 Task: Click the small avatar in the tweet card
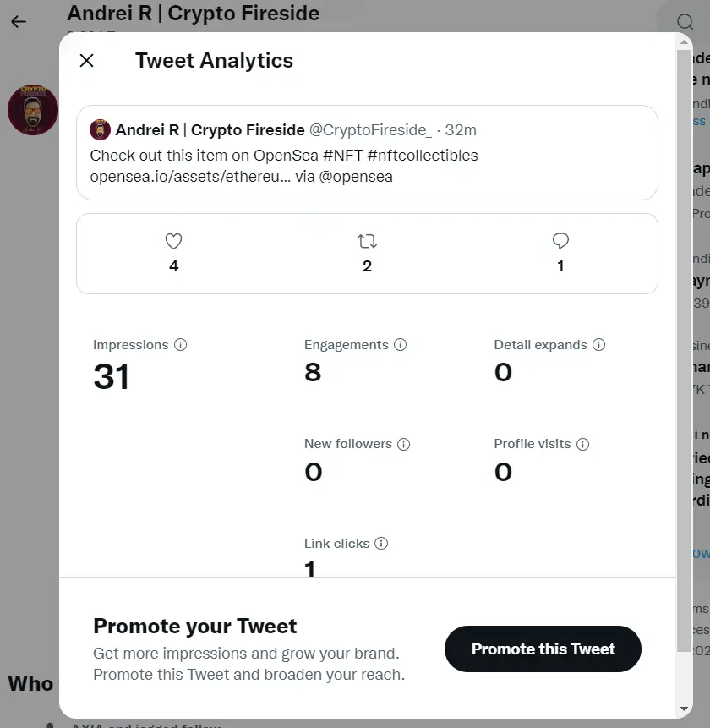click(101, 130)
